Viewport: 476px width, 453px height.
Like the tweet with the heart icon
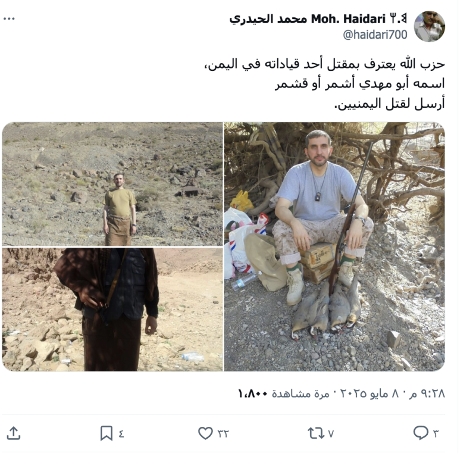coord(205,433)
